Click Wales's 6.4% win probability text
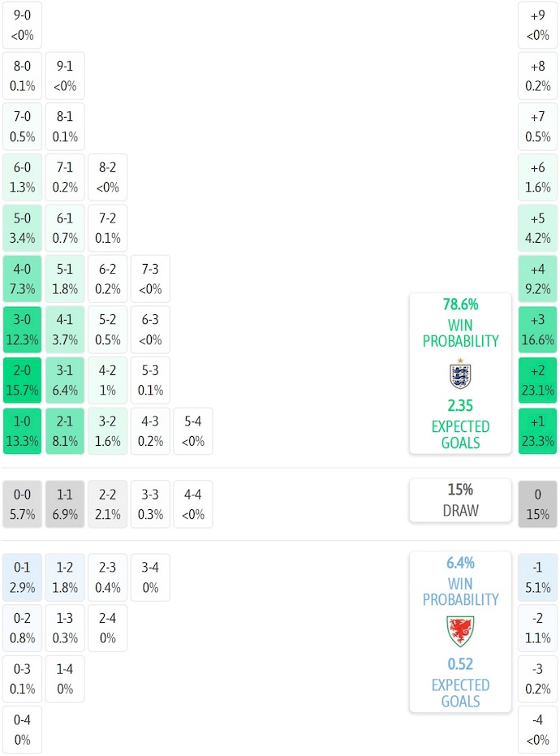 460,563
